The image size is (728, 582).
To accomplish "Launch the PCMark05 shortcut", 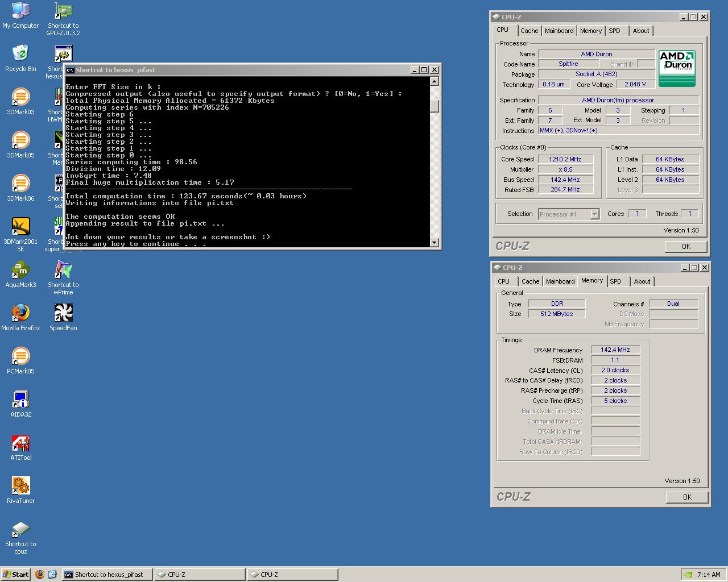I will coord(20,361).
